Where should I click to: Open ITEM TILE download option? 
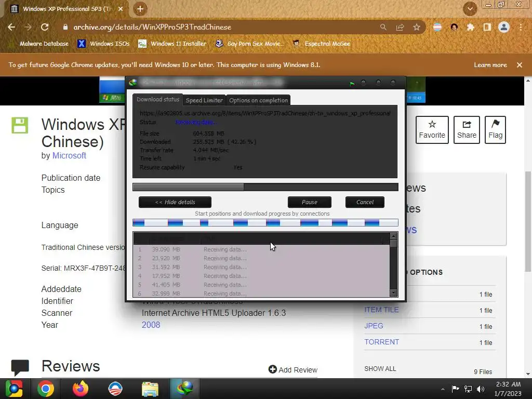[381, 310]
